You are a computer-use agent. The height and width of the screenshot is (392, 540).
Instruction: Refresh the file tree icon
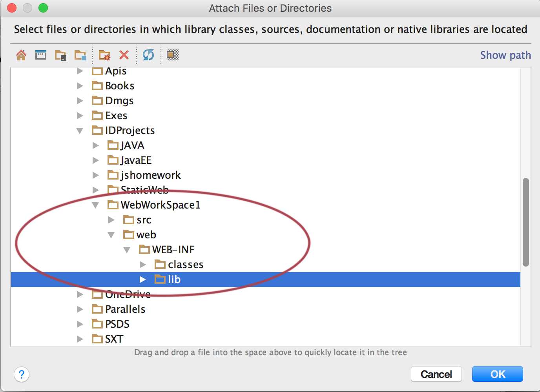click(148, 55)
